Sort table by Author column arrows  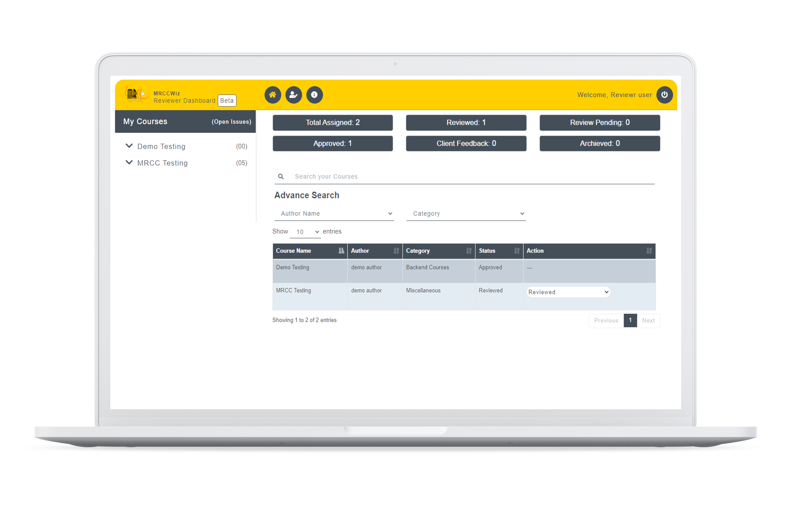pyautogui.click(x=396, y=251)
